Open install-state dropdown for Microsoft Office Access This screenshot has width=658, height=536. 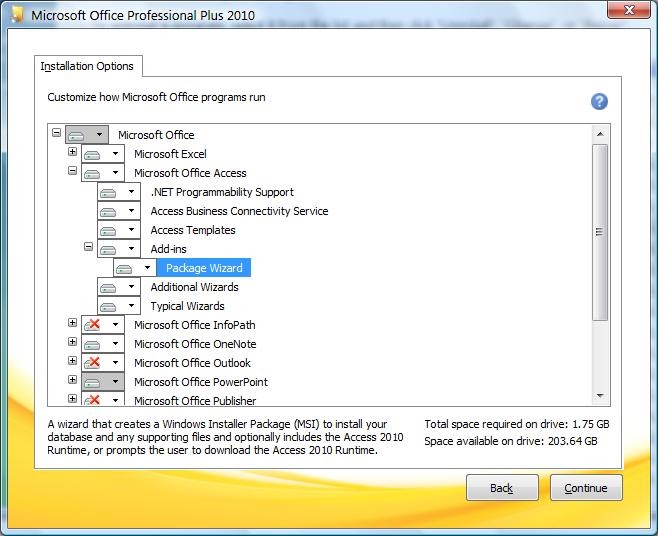103,173
